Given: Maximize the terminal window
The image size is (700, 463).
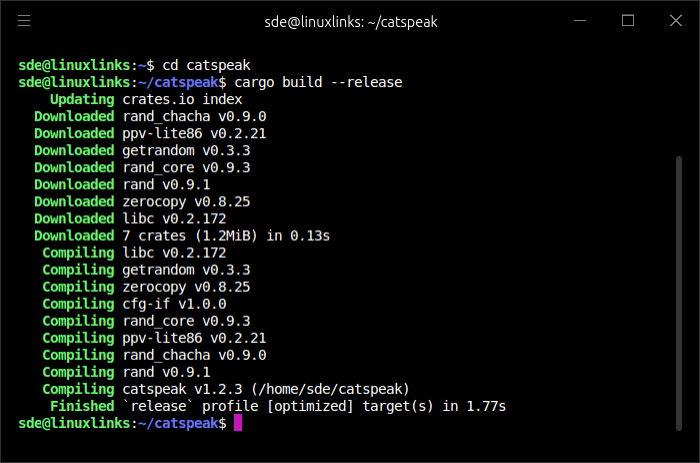Looking at the screenshot, I should tap(628, 21).
